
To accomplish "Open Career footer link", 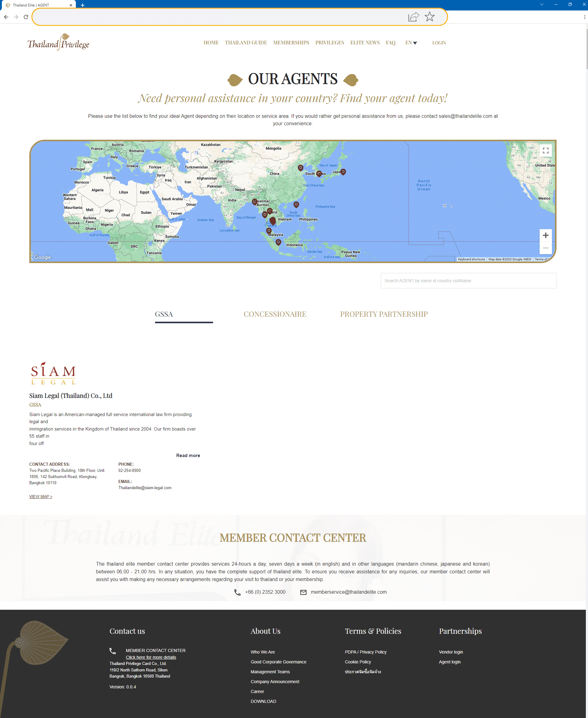I will pyautogui.click(x=257, y=691).
